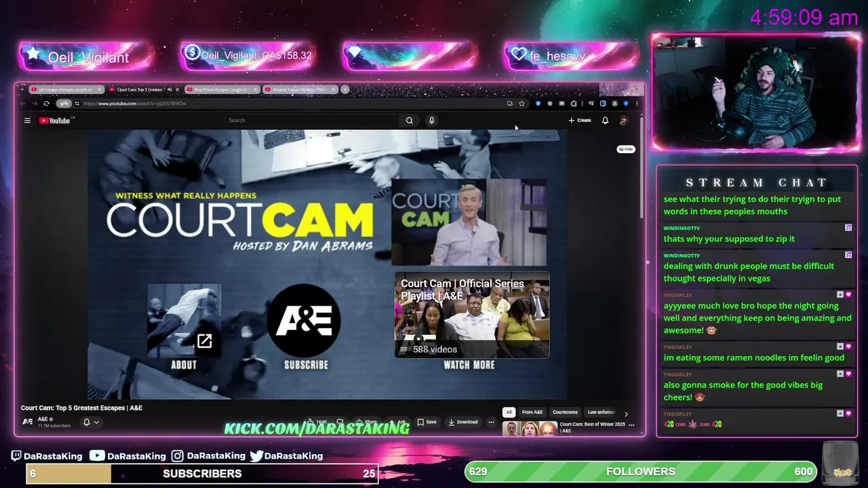Open Court Cam Official Series Playlist thumbnail
This screenshot has width=868, height=488.
point(472,315)
